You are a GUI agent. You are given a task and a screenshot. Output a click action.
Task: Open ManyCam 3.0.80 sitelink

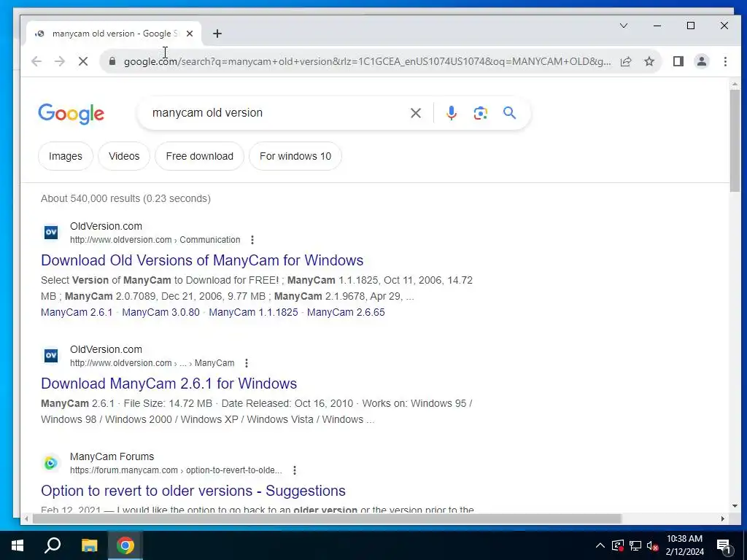click(160, 312)
